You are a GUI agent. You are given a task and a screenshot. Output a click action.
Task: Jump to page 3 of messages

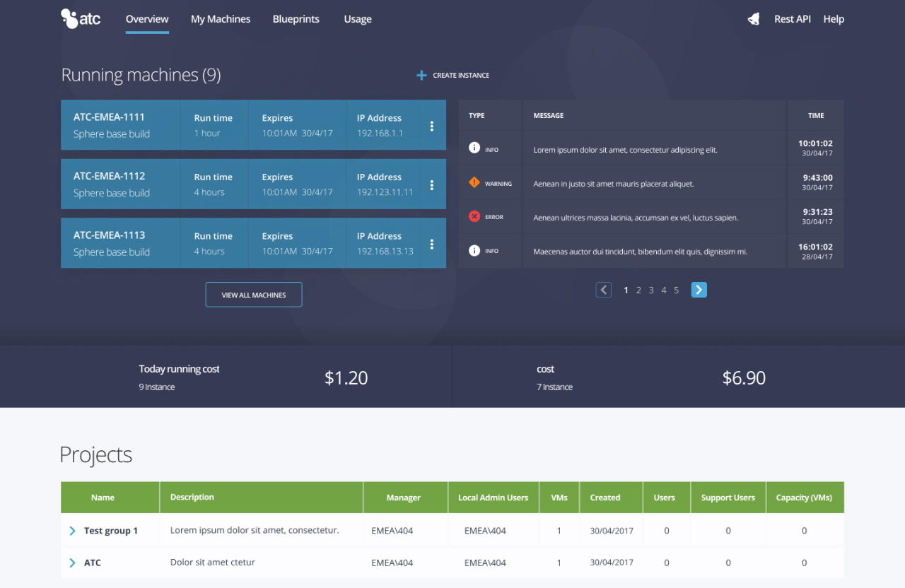651,290
